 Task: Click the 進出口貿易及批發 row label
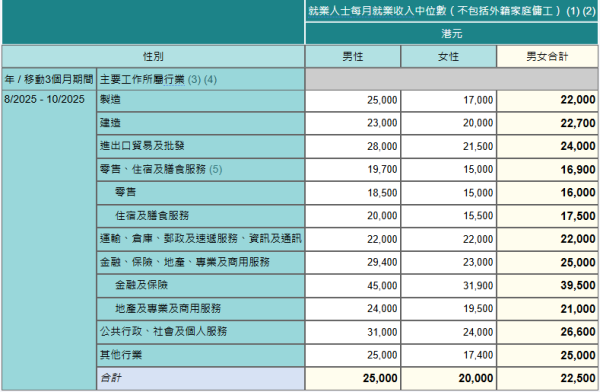point(201,146)
